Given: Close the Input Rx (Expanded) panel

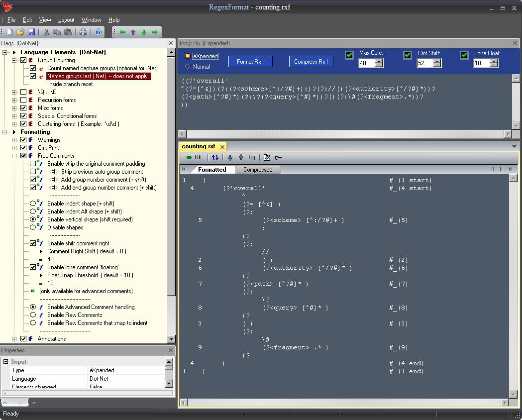Looking at the screenshot, I should 515,43.
